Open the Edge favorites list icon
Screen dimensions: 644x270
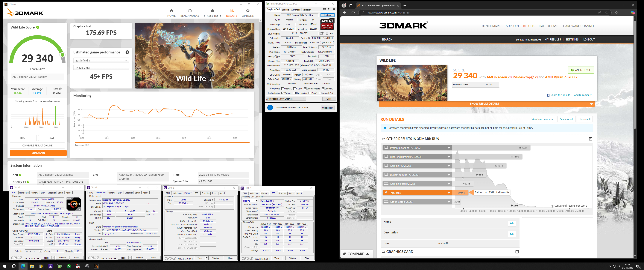pos(617,13)
